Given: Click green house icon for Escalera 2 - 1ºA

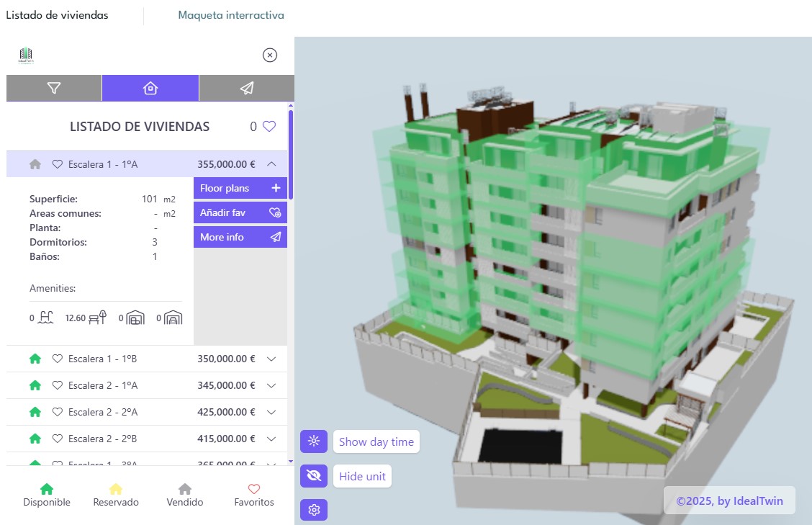Looking at the screenshot, I should point(35,385).
